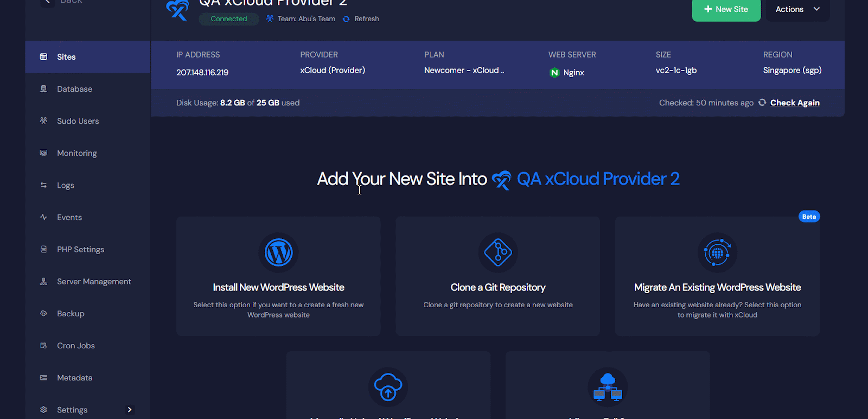
Task: Click the Git repository diamond icon
Action: pos(498,252)
